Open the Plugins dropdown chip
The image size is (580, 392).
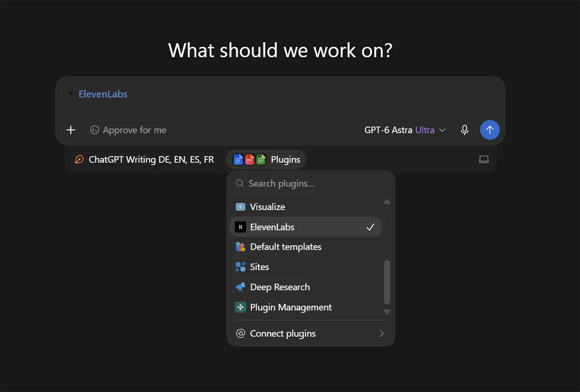266,160
